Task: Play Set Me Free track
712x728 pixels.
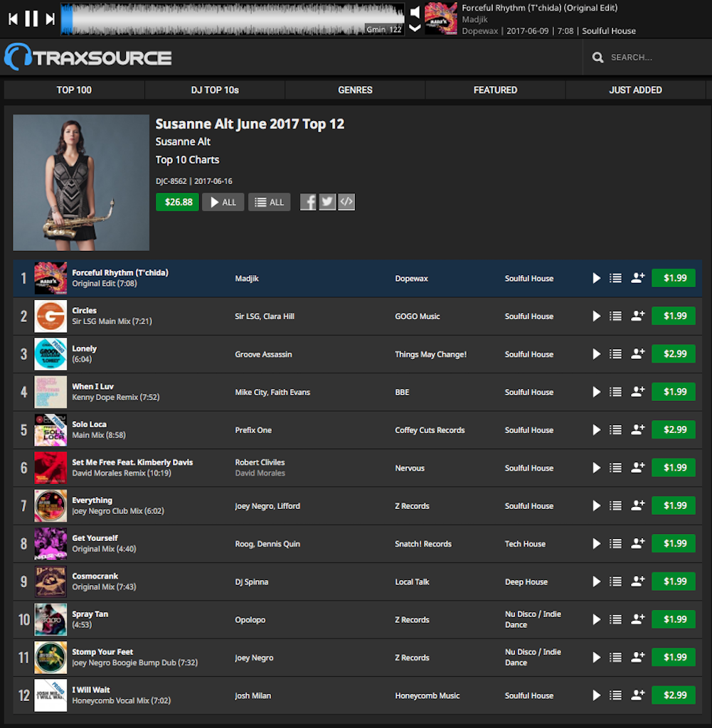Action: 596,468
